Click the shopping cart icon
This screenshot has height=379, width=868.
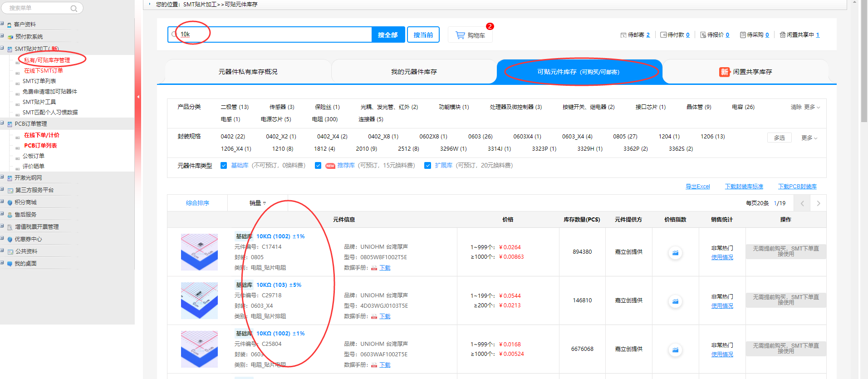[460, 35]
